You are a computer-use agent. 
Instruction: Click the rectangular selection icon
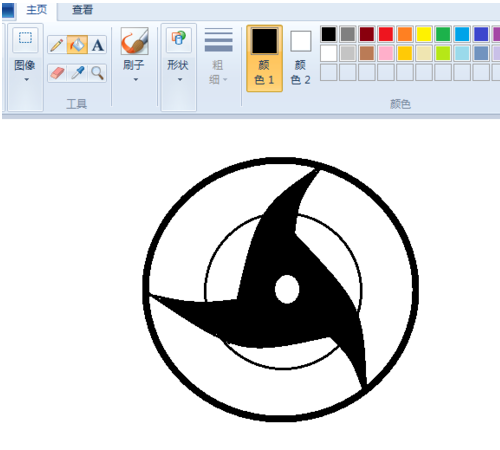click(x=25, y=39)
